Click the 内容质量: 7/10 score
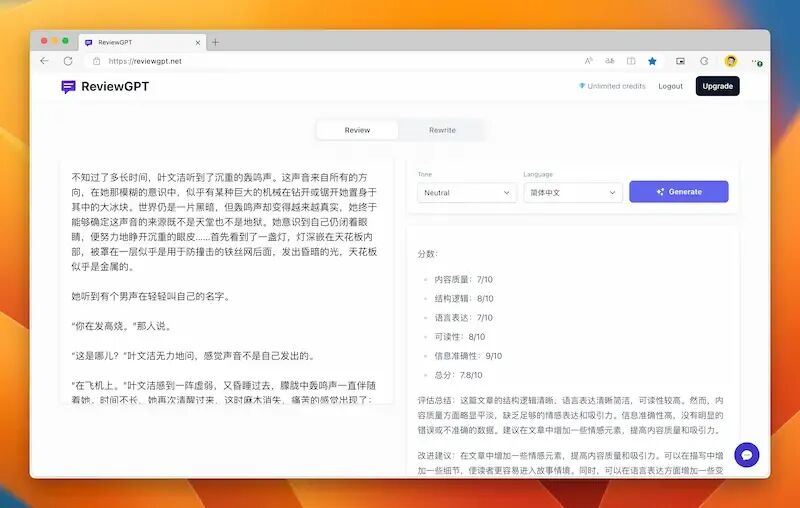800x508 pixels. click(x=463, y=280)
